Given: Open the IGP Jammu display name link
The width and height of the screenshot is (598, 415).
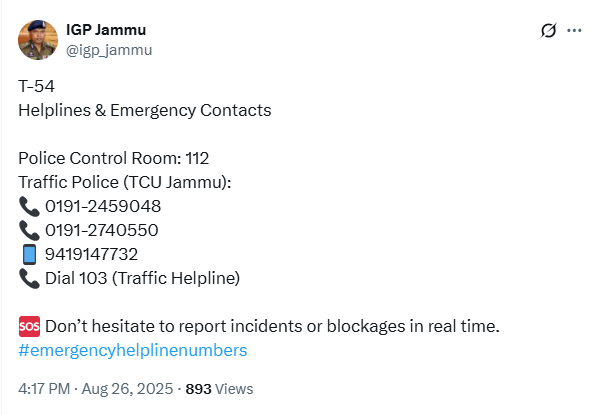Looking at the screenshot, I should point(106,30).
